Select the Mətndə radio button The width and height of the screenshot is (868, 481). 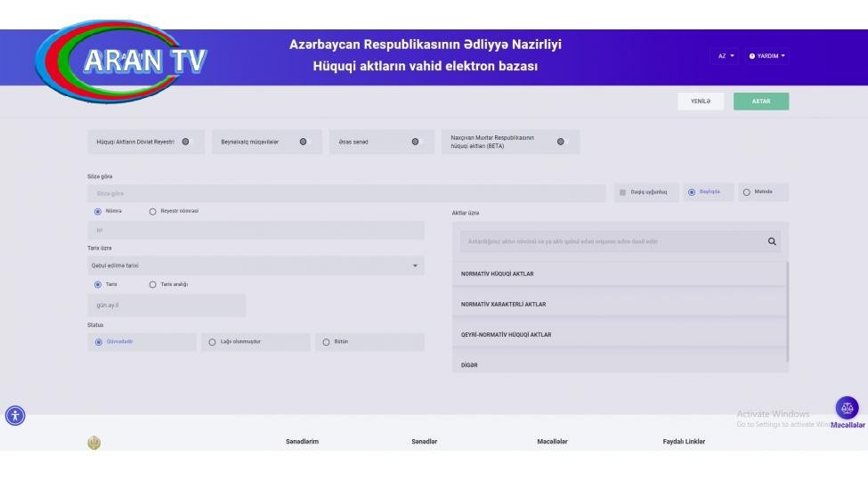tap(747, 192)
